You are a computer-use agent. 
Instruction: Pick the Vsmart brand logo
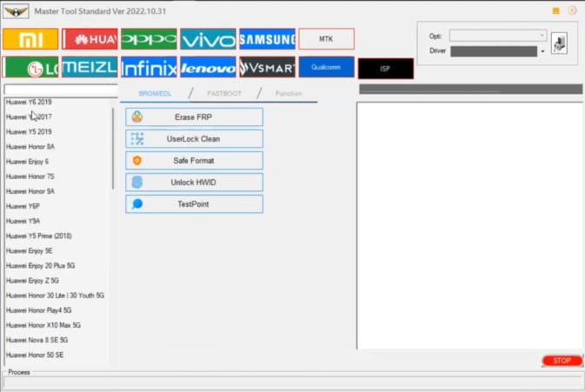(x=267, y=67)
